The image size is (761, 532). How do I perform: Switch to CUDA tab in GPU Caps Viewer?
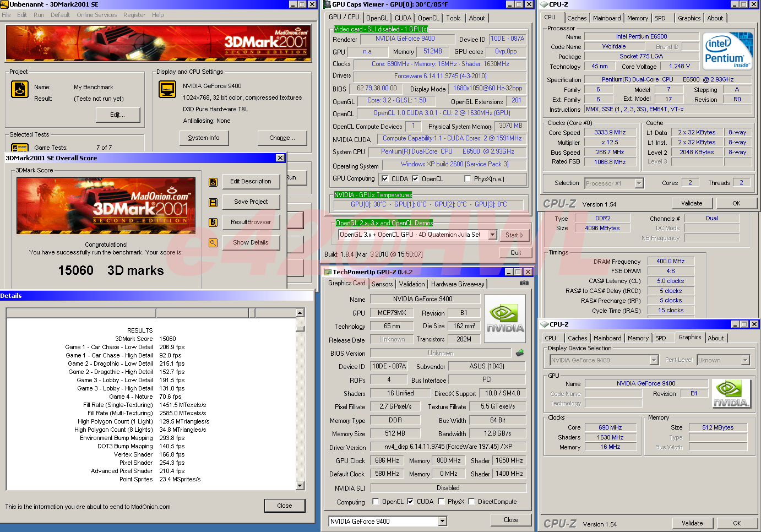[403, 18]
